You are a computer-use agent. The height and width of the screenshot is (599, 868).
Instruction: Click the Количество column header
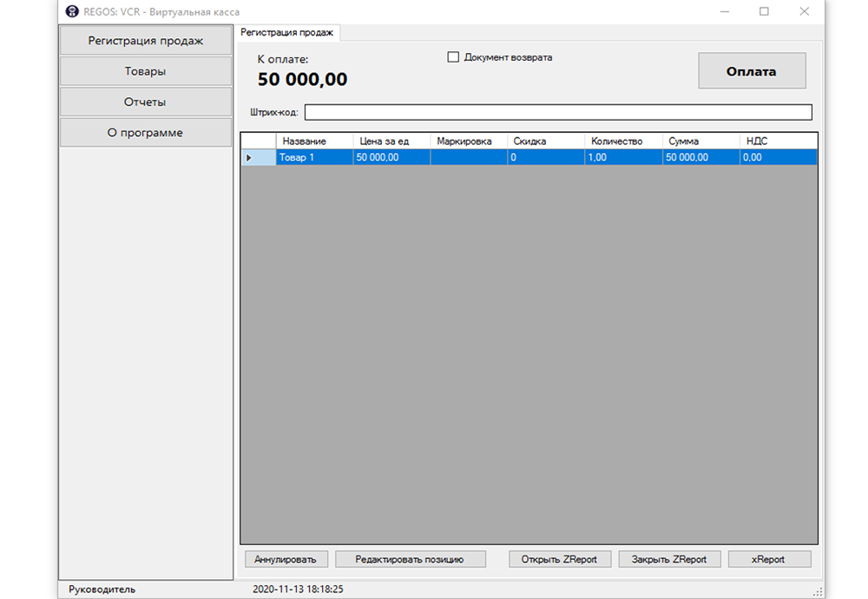pyautogui.click(x=623, y=142)
